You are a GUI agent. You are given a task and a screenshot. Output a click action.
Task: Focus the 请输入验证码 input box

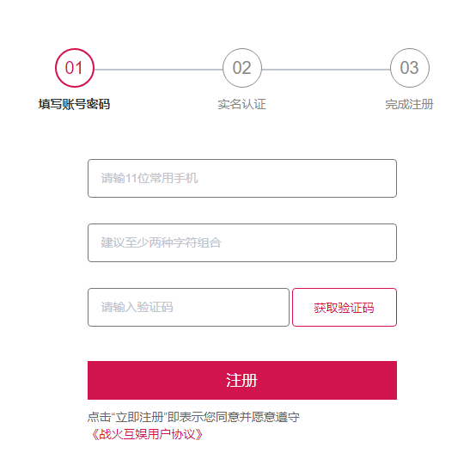click(x=188, y=307)
